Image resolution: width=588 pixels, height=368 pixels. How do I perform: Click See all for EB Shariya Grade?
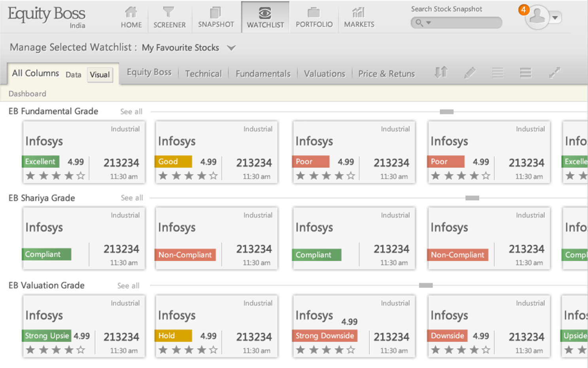tap(132, 198)
